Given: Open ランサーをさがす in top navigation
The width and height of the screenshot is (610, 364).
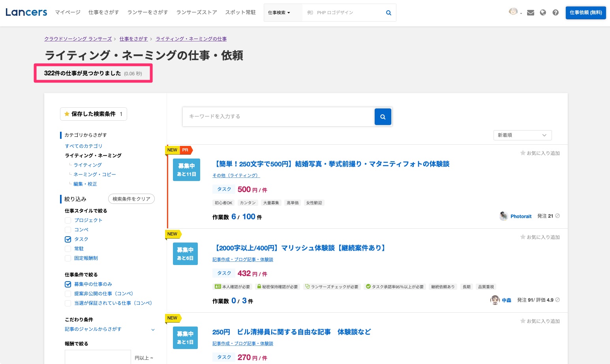Looking at the screenshot, I should click(148, 12).
